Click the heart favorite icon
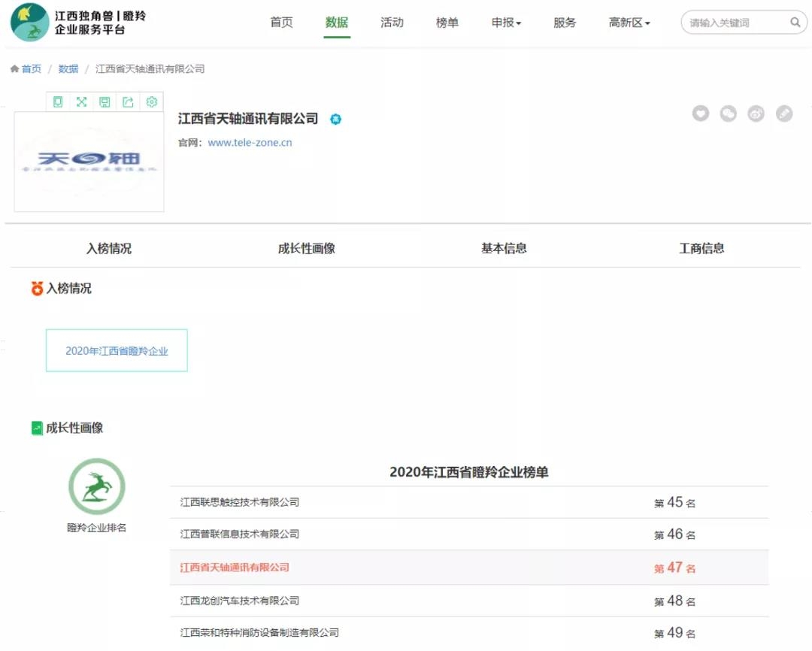The image size is (812, 651). (701, 114)
